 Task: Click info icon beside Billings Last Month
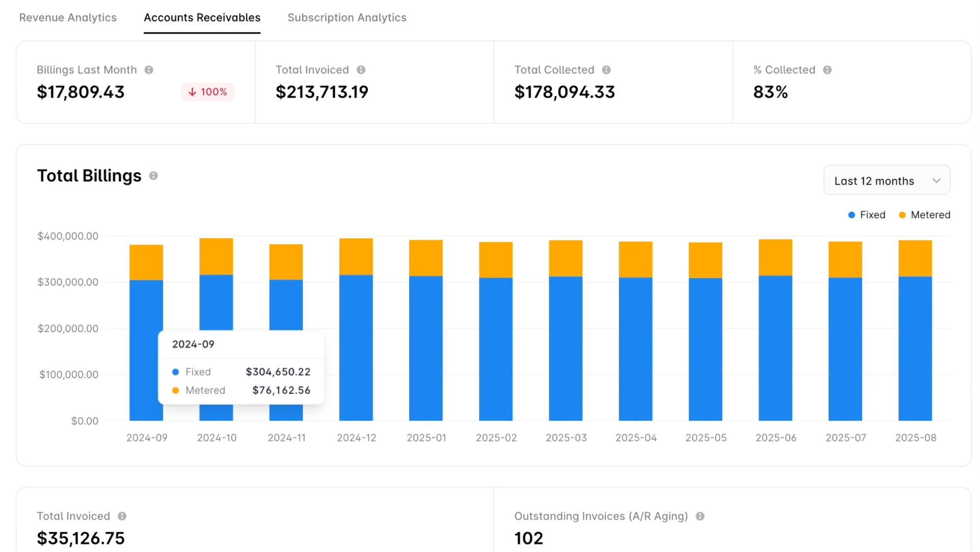(149, 70)
